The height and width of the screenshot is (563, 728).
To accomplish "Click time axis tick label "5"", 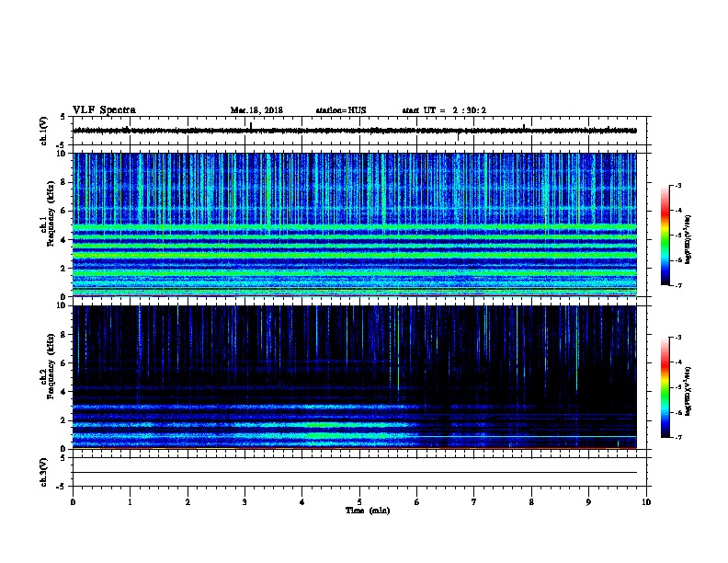I will (x=359, y=501).
